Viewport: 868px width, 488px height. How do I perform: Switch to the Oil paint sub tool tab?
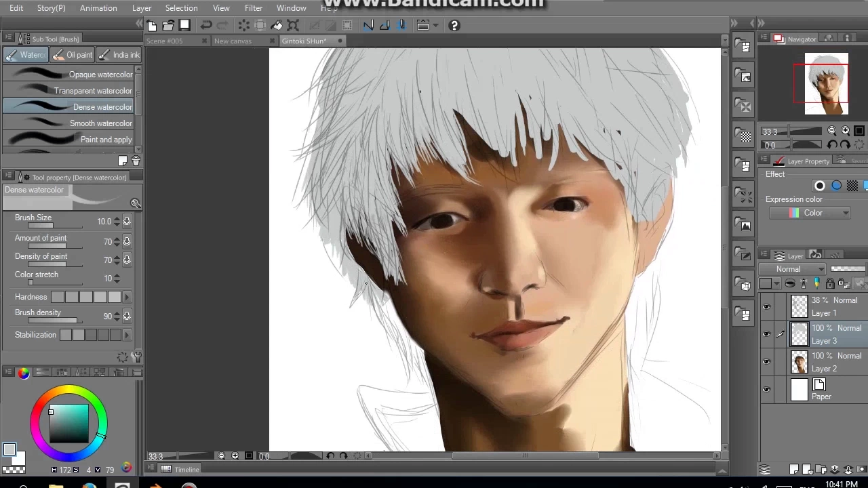pos(72,55)
